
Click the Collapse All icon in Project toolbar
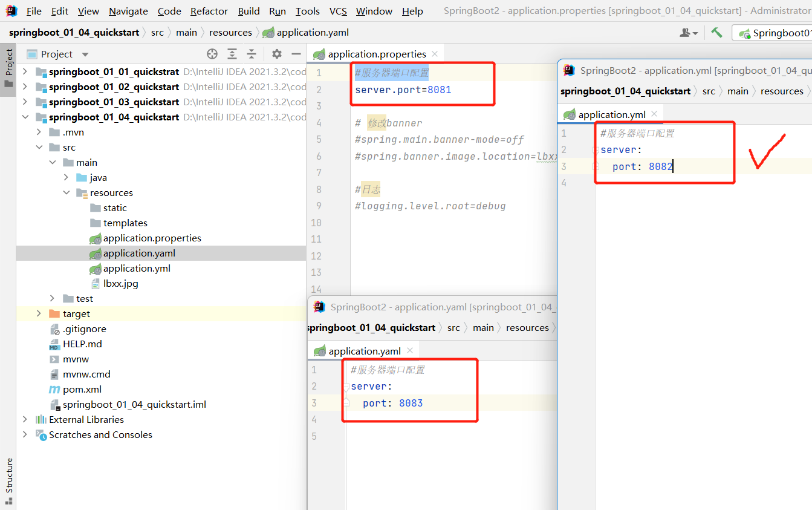[x=251, y=54]
